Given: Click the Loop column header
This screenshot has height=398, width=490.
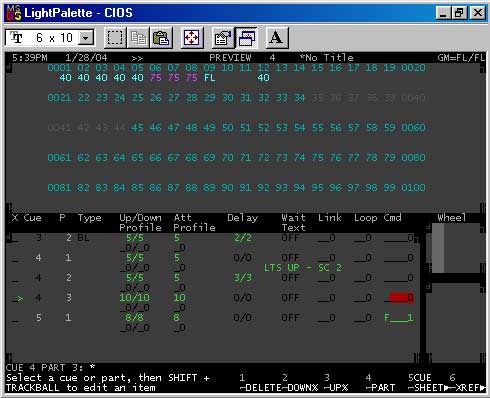Looking at the screenshot, I should 365,218.
